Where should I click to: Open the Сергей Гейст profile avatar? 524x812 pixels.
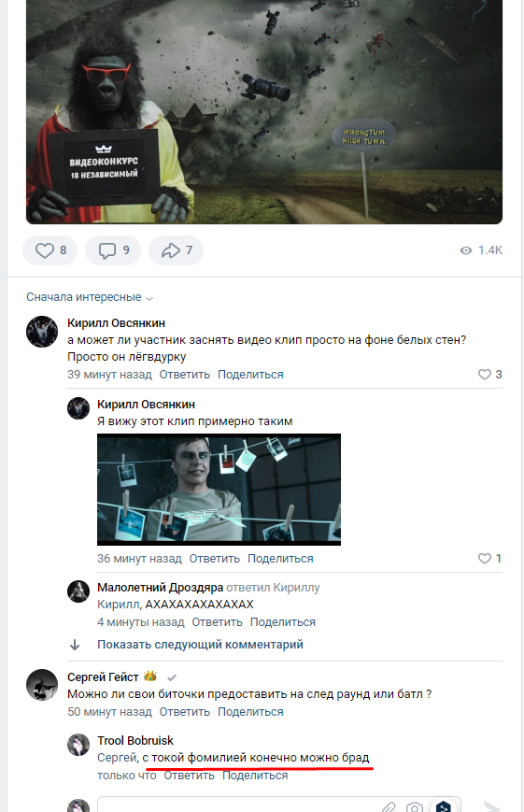point(42,685)
